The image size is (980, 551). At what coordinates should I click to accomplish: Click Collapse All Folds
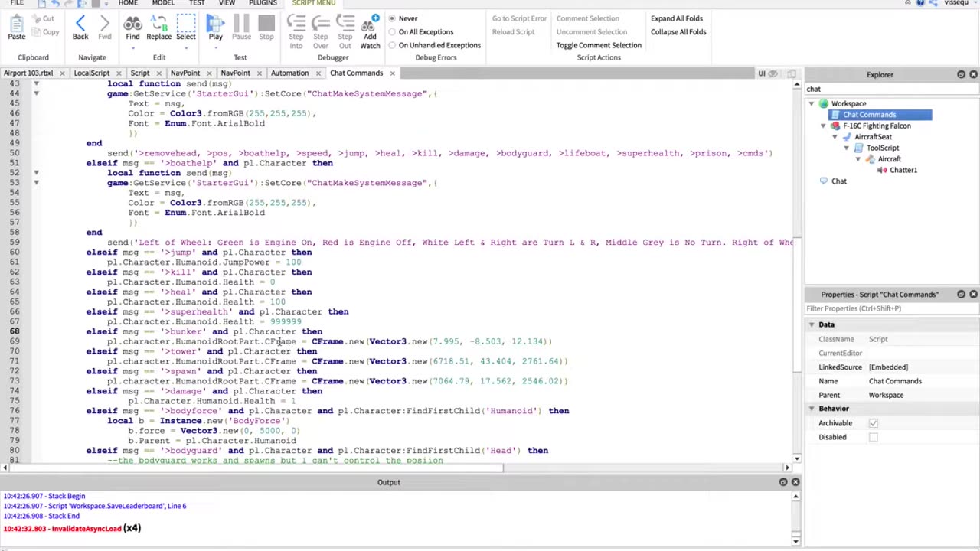(x=678, y=32)
